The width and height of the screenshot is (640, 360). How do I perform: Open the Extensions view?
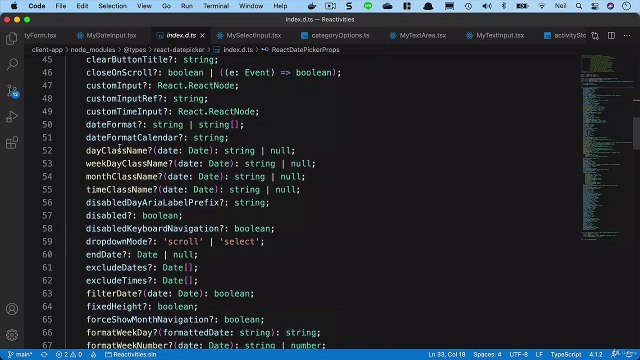pos(12,143)
